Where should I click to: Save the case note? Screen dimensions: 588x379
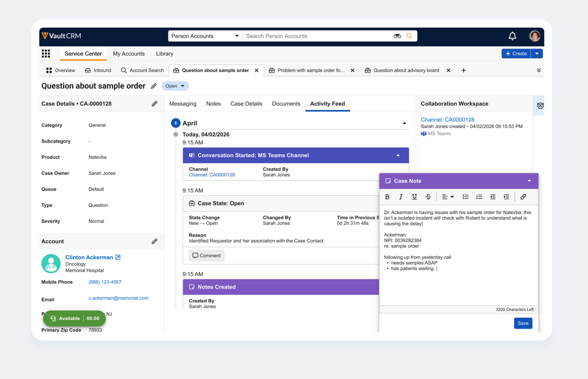tap(523, 323)
